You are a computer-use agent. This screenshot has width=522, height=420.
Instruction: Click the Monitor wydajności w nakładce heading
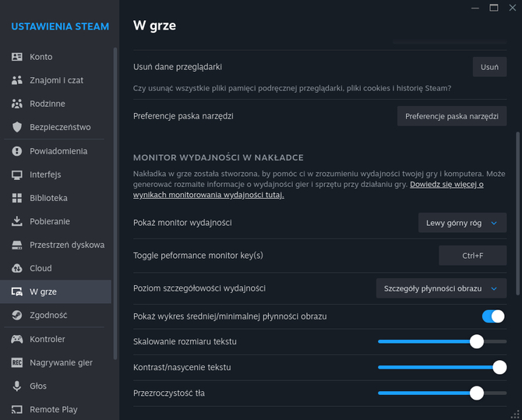218,157
